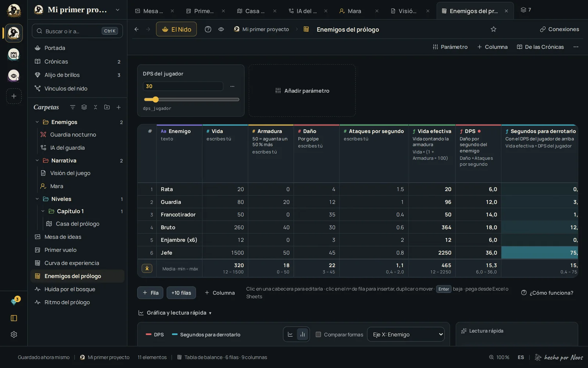Viewport: 588px width, 368px height.
Task: Open the layers icon showing 7 tabs
Action: click(x=526, y=10)
